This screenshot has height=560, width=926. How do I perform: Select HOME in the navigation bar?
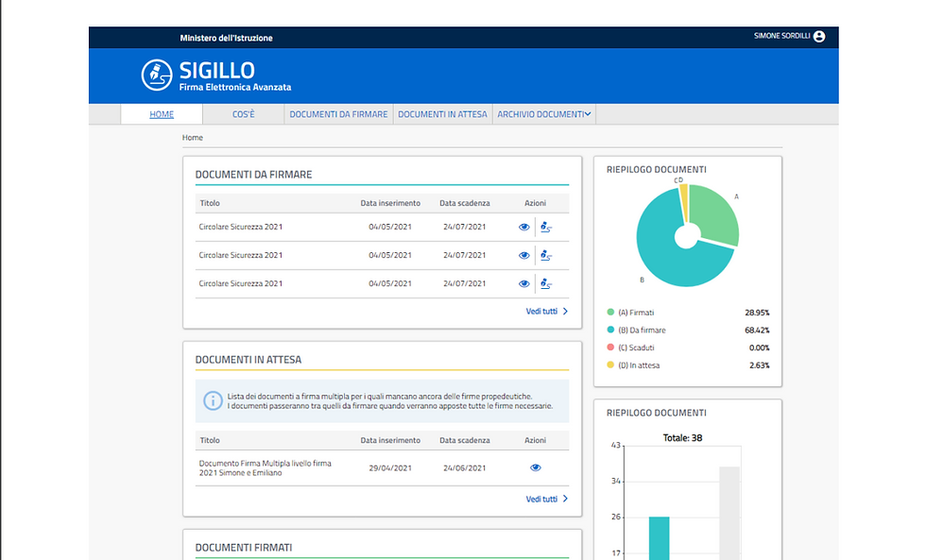[161, 113]
